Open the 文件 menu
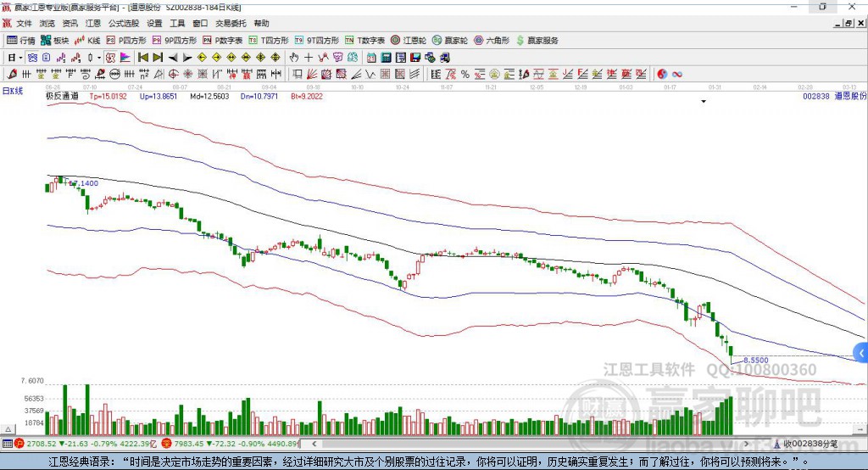868x470 pixels. (x=25, y=23)
